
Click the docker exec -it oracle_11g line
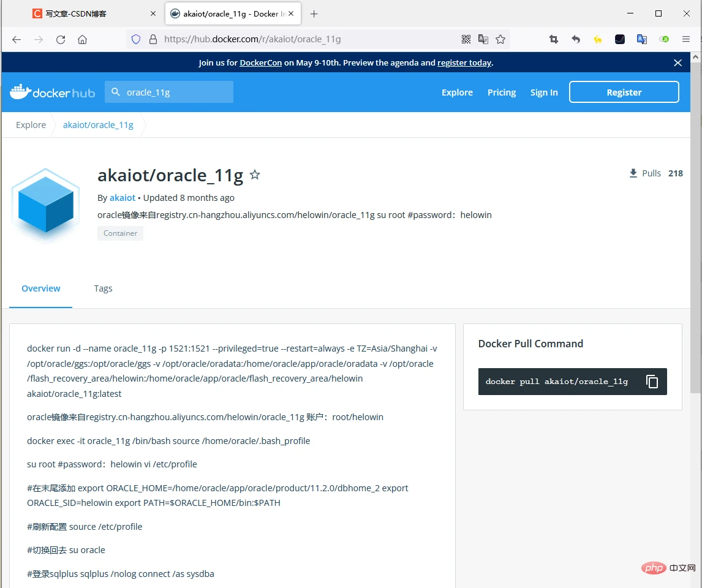pos(168,441)
